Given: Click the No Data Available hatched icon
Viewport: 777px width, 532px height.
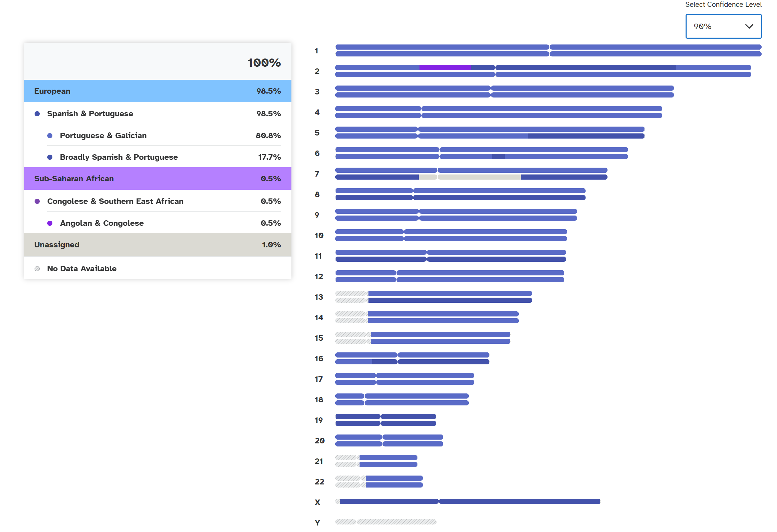Looking at the screenshot, I should [x=37, y=269].
